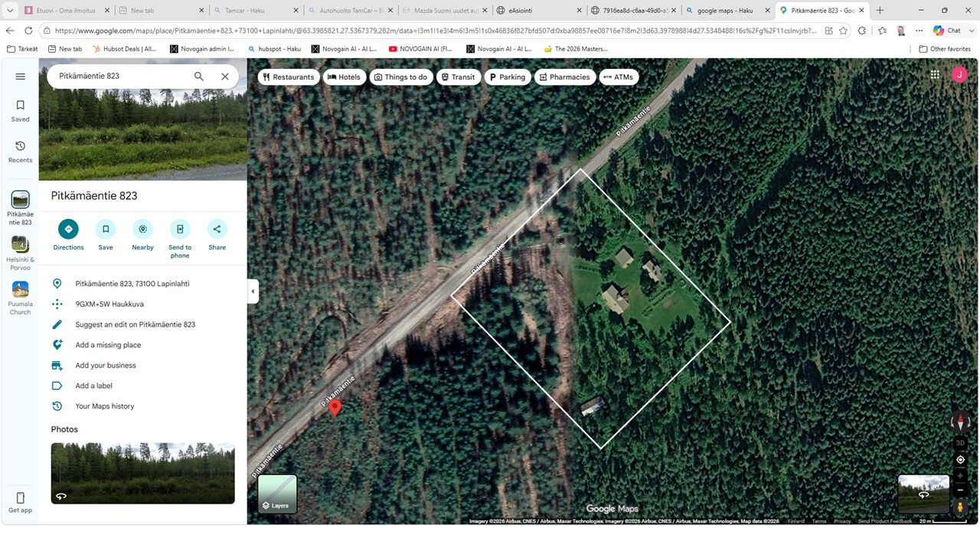Add this page to favorites star
Screen dimensions: 980x551
coord(843,31)
